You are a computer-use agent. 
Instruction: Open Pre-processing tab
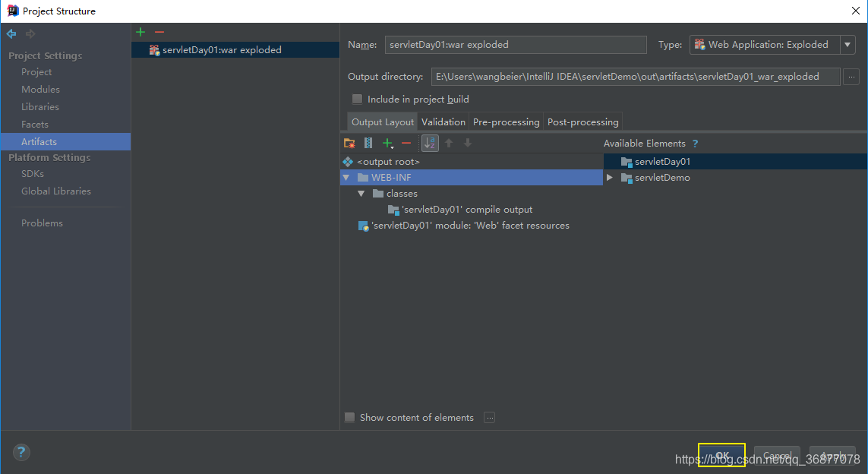[506, 122]
